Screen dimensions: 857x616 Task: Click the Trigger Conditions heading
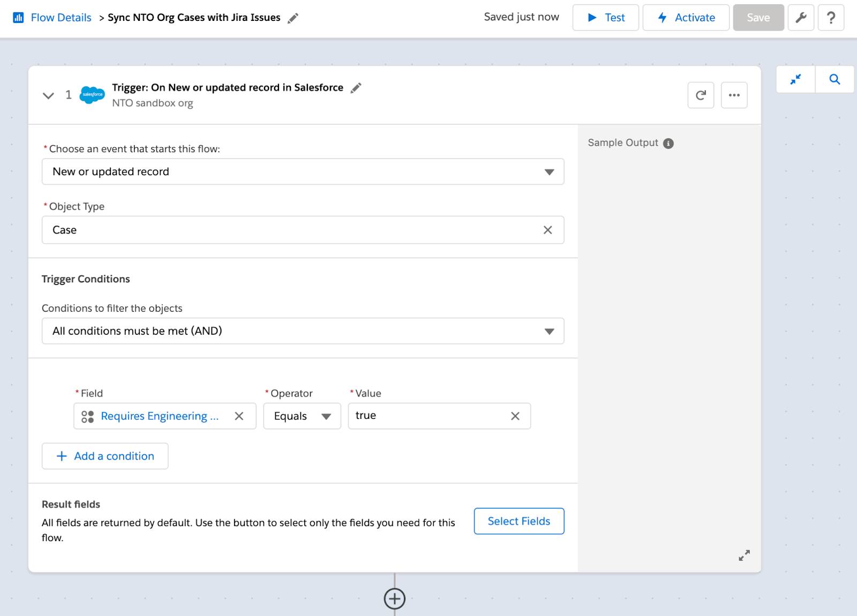[x=86, y=279]
